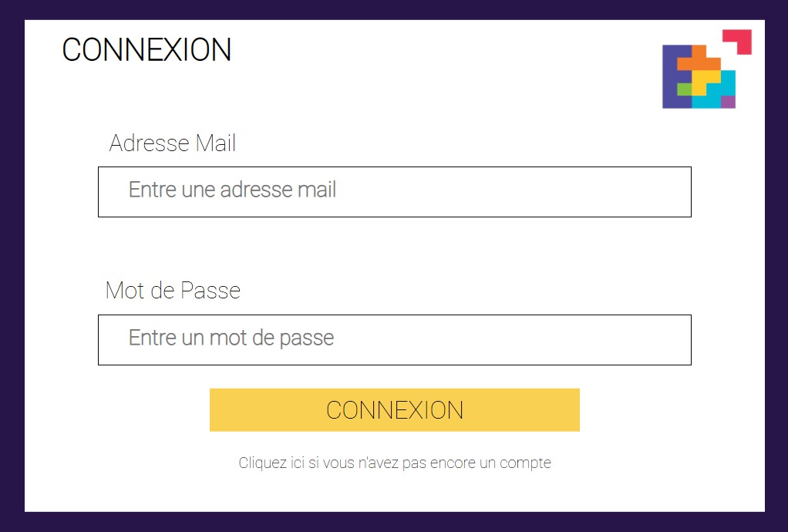Screen dimensions: 788x532
Task: Click the "Mot de Passe" field label
Action: [x=173, y=291]
